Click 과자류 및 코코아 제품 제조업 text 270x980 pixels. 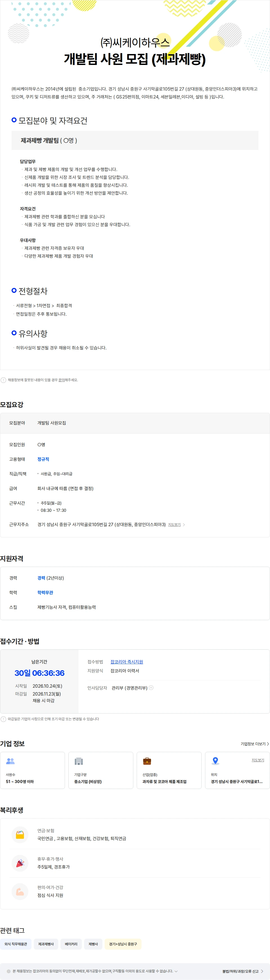[165, 781]
